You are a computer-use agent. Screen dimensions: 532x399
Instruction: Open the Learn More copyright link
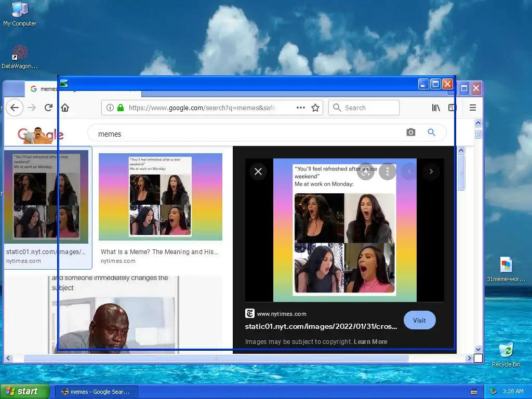pyautogui.click(x=370, y=342)
